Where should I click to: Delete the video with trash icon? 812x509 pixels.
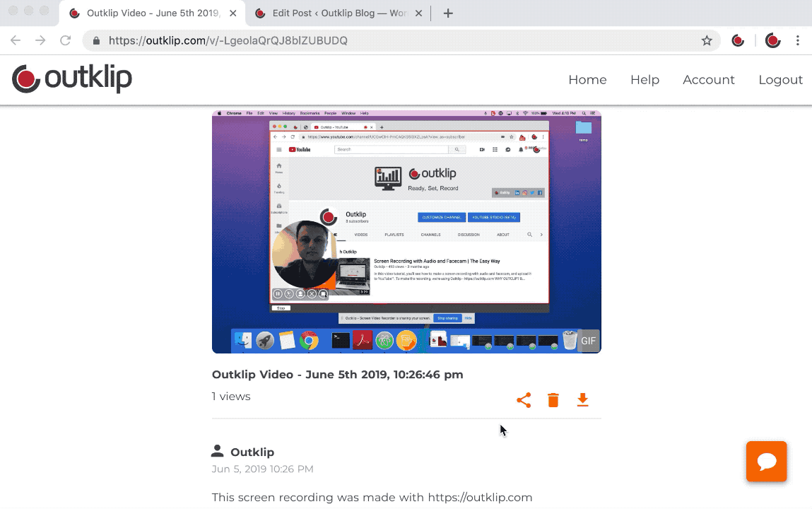pyautogui.click(x=553, y=400)
